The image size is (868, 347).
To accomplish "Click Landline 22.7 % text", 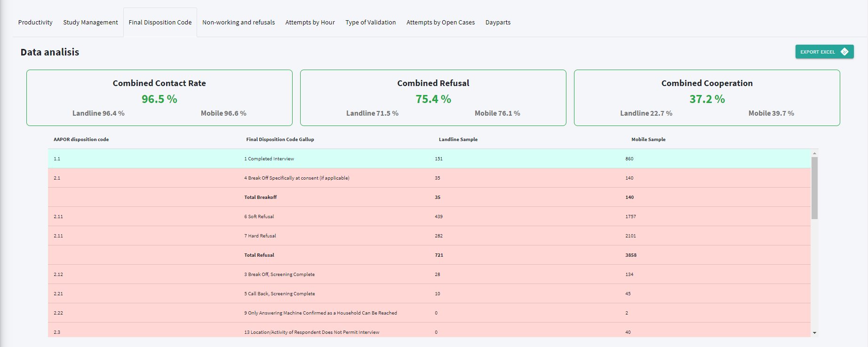I will point(646,113).
